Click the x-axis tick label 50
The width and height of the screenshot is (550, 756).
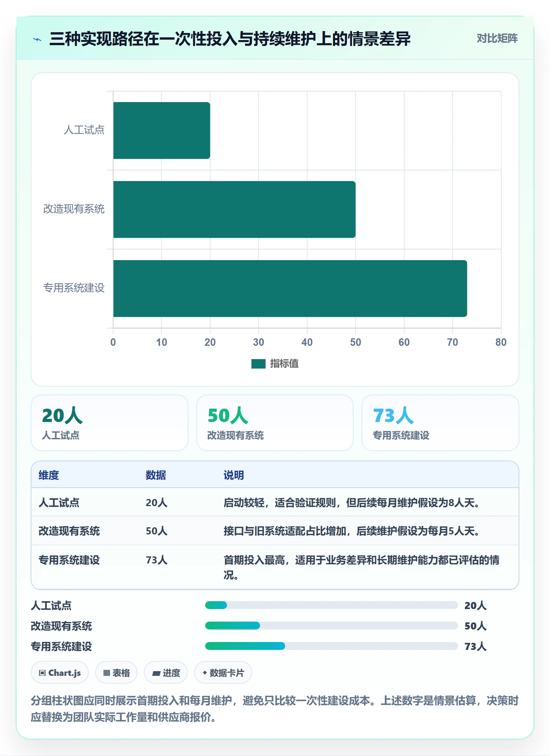[x=356, y=342]
